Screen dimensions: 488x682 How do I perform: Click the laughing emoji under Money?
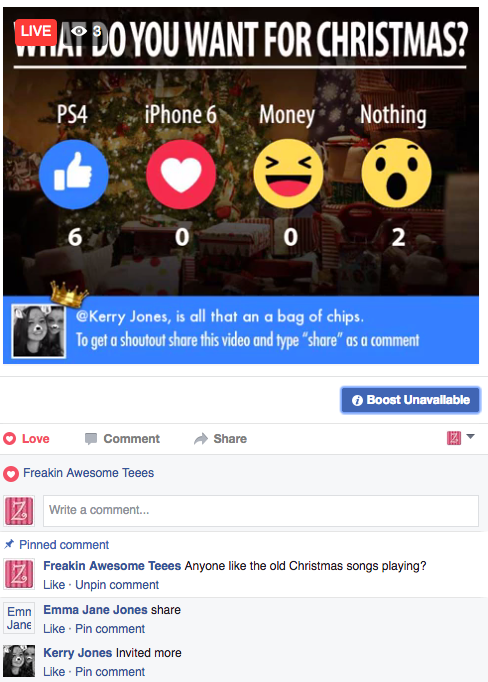coord(288,174)
